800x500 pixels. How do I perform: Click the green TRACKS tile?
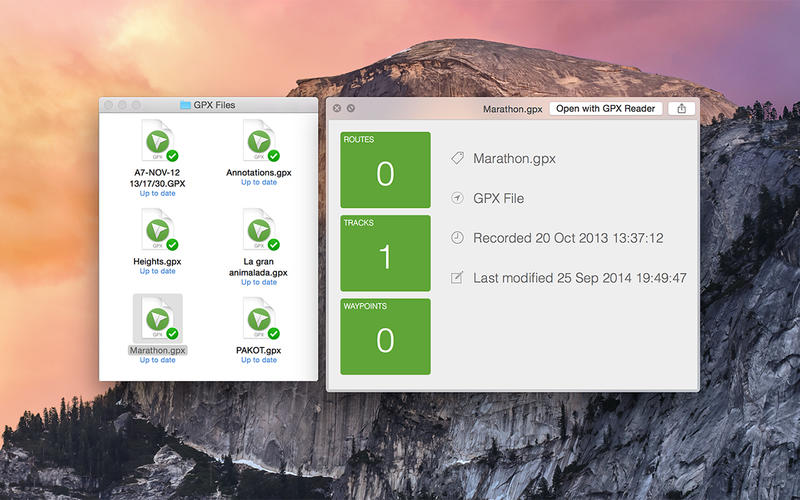tap(385, 253)
